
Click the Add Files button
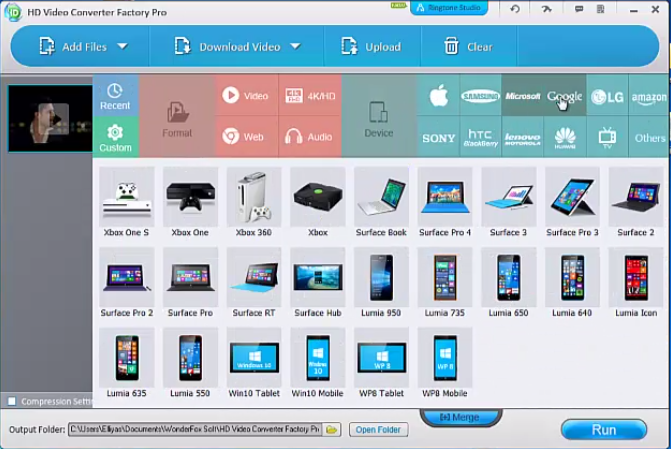tap(73, 46)
